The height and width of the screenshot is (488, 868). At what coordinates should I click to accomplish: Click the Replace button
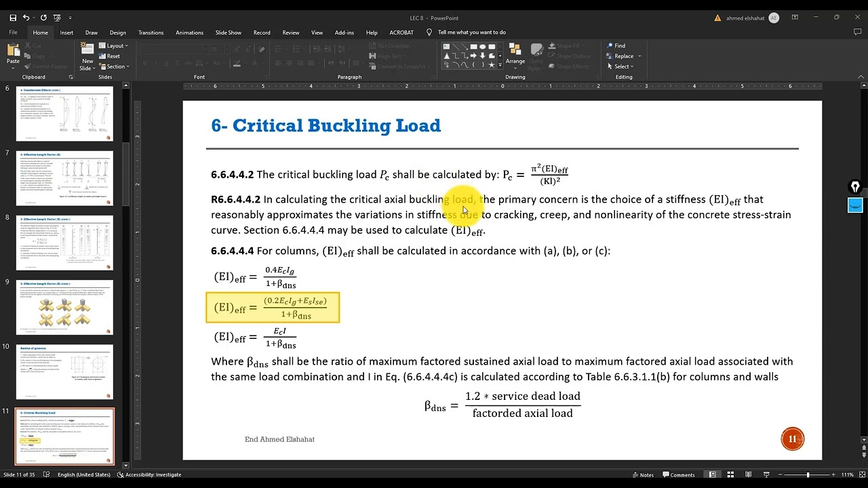(x=620, y=56)
